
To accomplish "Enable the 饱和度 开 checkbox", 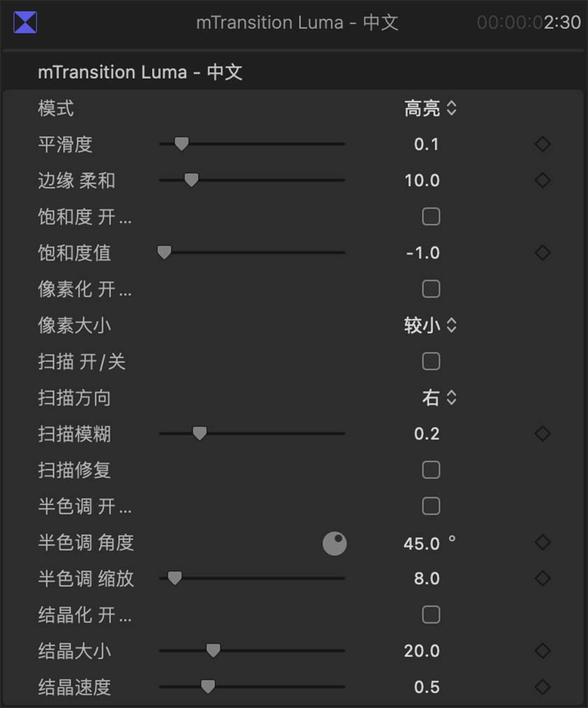I will (x=431, y=216).
